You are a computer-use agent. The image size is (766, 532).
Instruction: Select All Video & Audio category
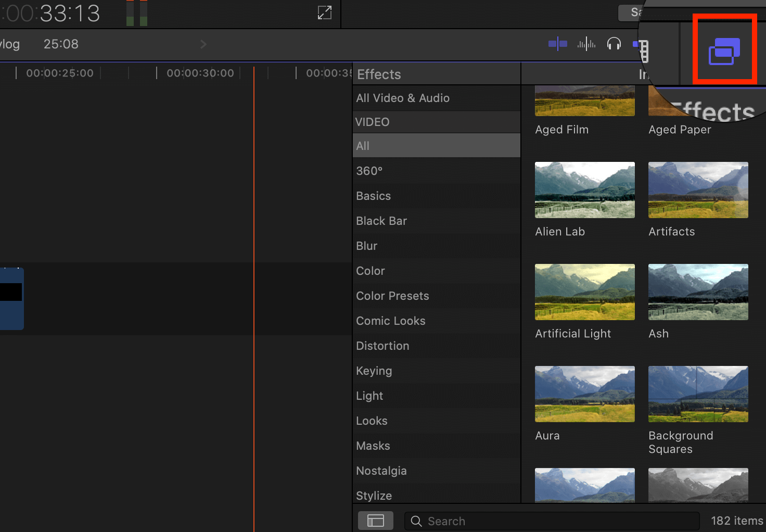pyautogui.click(x=437, y=98)
